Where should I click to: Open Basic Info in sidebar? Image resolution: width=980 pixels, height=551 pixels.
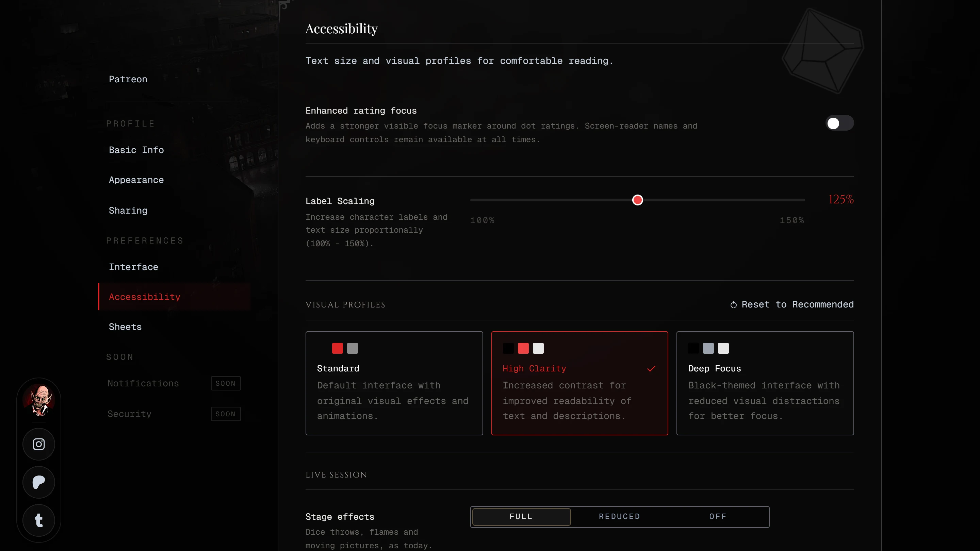pyautogui.click(x=174, y=150)
